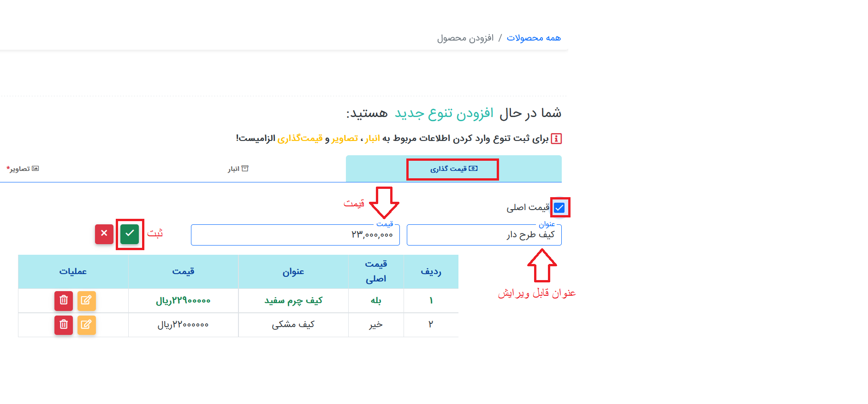Click the افزودن محصول breadcrumb item

(465, 38)
